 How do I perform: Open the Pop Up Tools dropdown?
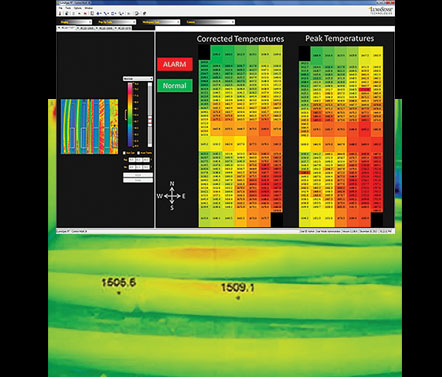116,22
